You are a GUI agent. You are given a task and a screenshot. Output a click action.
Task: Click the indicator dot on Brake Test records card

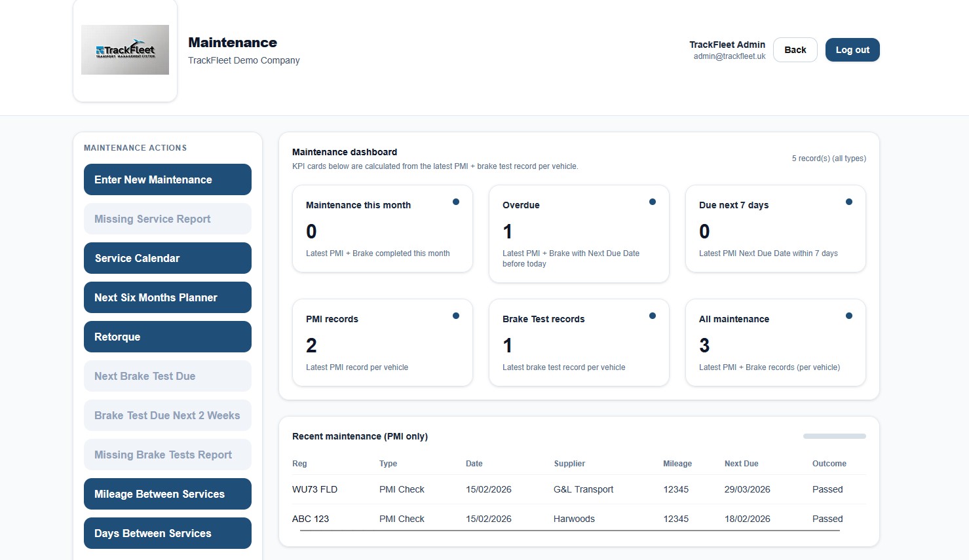[x=652, y=315]
